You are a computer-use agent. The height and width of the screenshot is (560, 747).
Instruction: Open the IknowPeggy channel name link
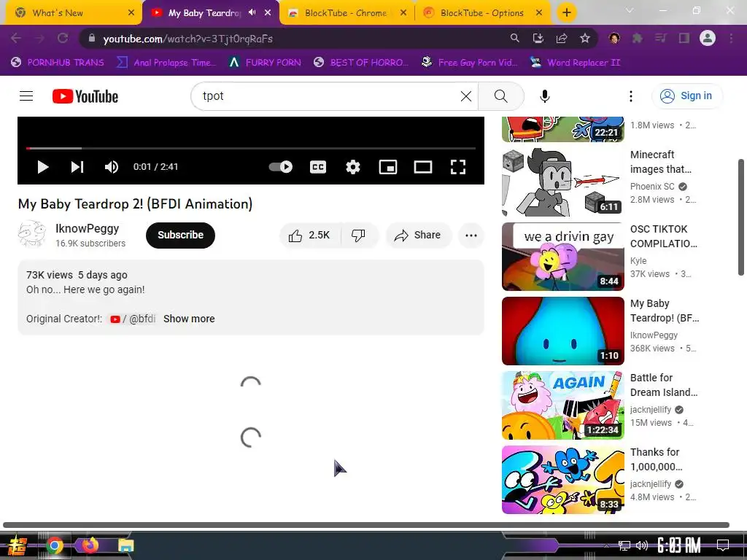(88, 228)
